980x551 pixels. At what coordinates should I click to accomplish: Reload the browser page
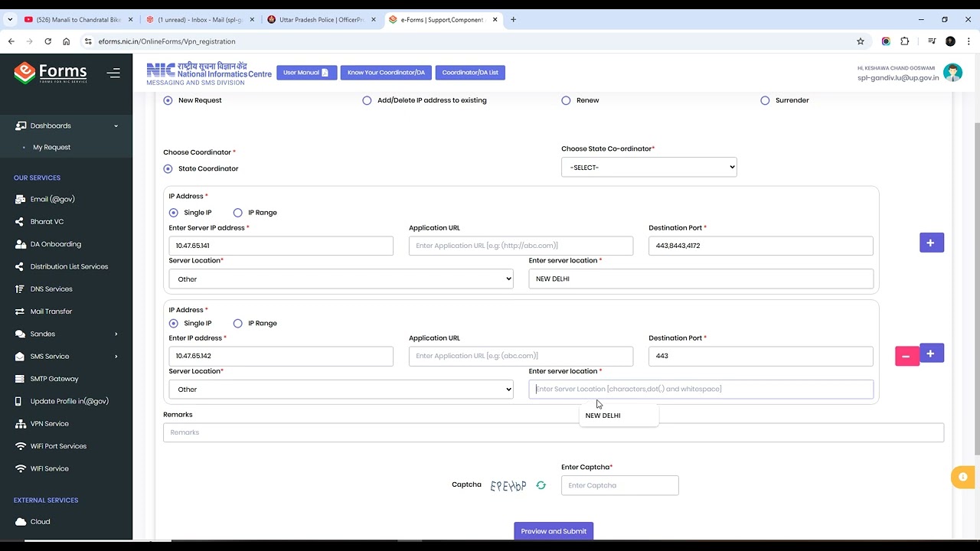coord(47,41)
